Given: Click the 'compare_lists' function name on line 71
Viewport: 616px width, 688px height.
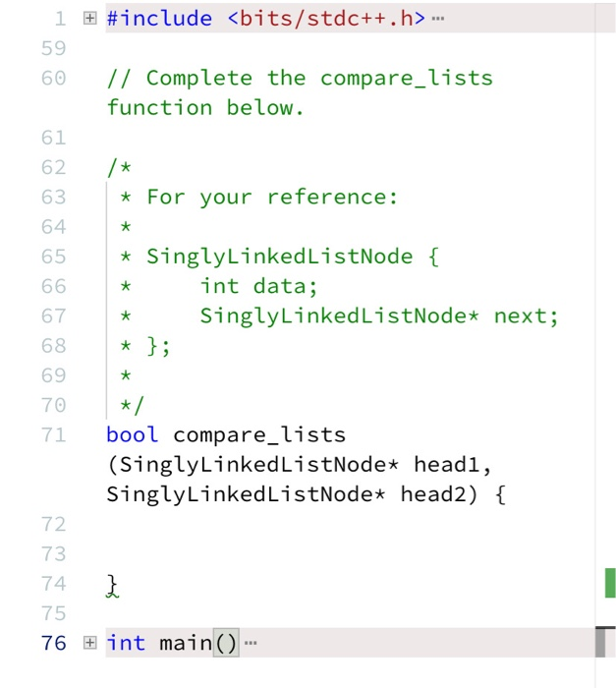Looking at the screenshot, I should tap(259, 435).
